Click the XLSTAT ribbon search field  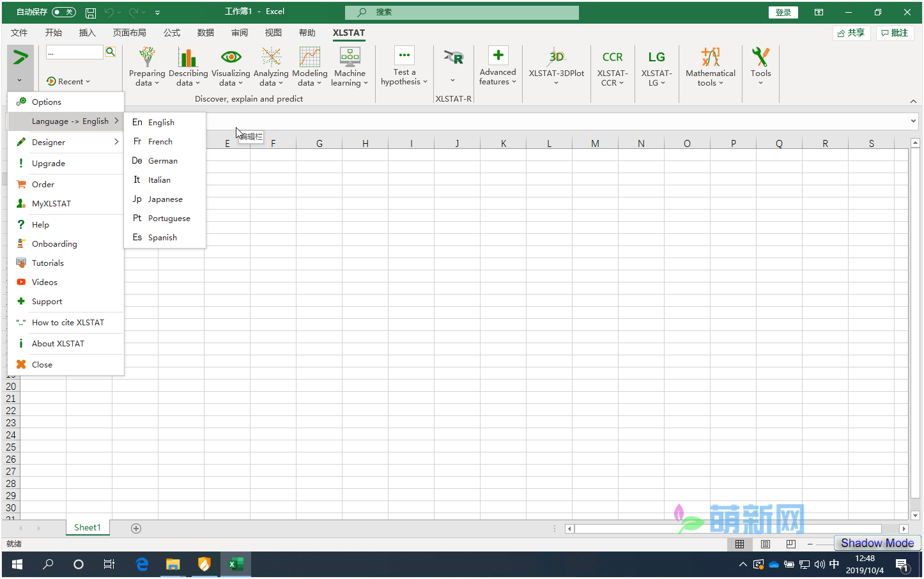(x=74, y=52)
